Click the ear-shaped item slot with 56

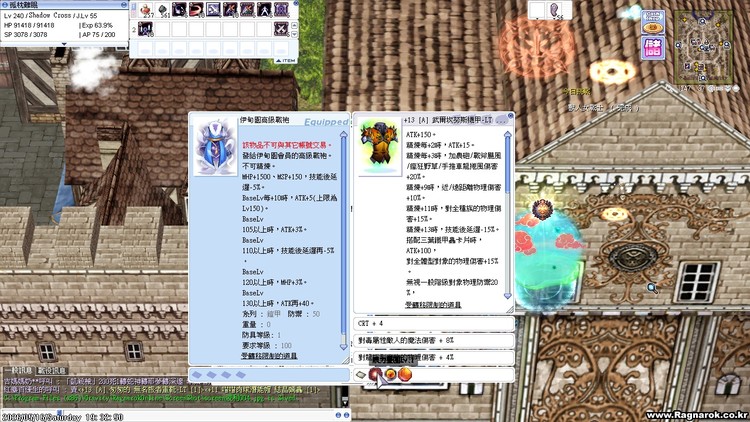[555, 10]
